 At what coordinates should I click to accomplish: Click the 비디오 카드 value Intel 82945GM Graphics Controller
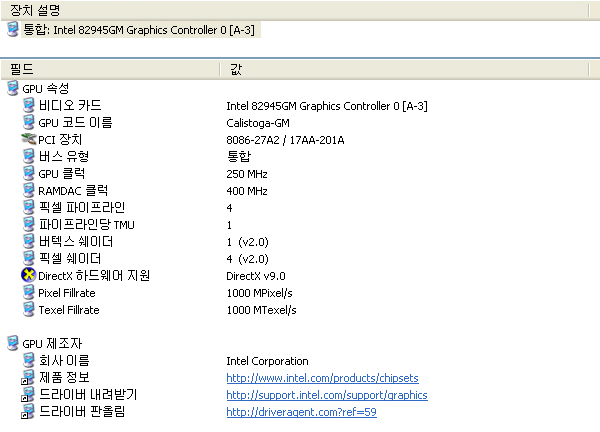click(327, 106)
